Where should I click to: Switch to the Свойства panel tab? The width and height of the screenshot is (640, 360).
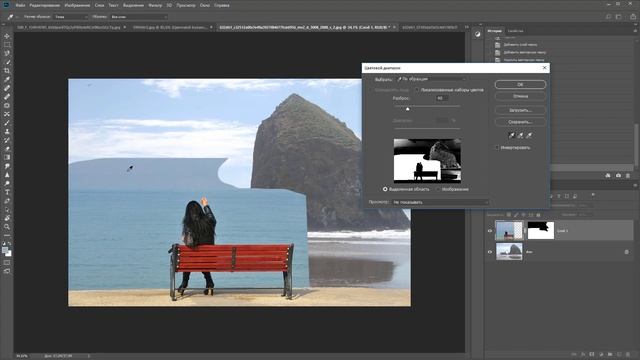coord(515,31)
